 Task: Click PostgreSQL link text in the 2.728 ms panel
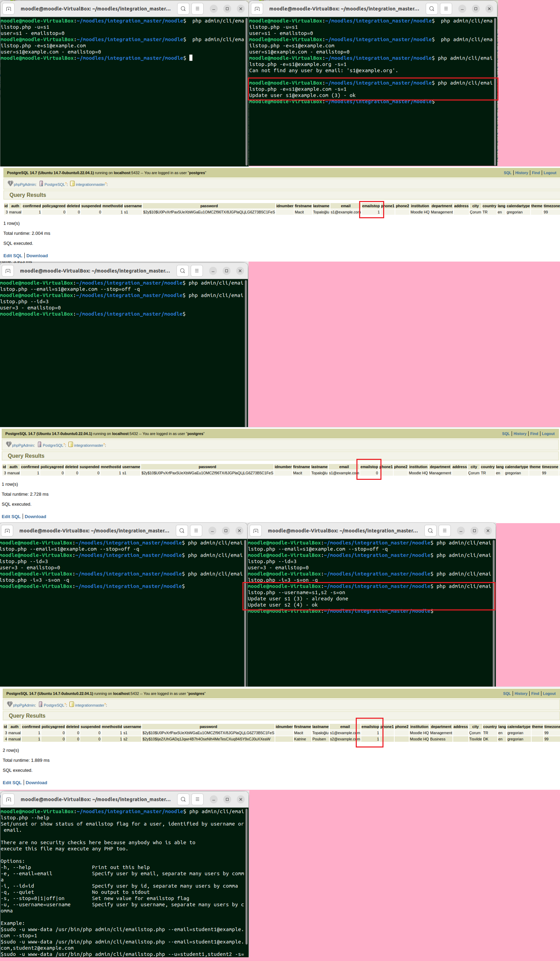coord(53,445)
